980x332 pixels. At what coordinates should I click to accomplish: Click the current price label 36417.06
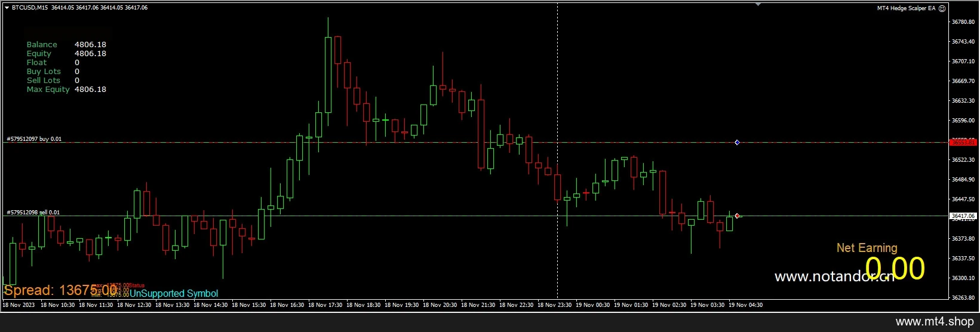(963, 216)
